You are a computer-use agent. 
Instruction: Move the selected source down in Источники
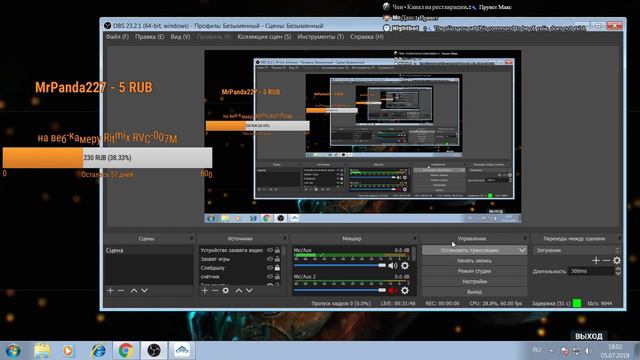click(249, 291)
